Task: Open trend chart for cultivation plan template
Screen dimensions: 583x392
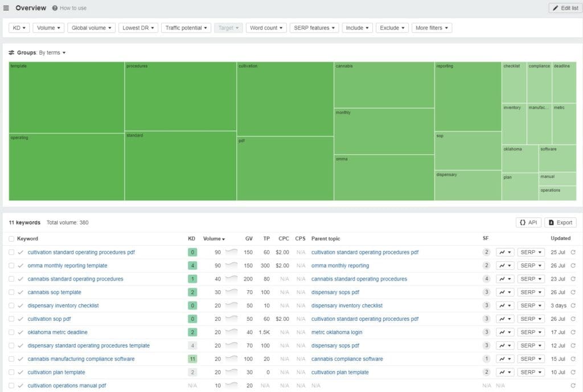Action: (x=505, y=372)
